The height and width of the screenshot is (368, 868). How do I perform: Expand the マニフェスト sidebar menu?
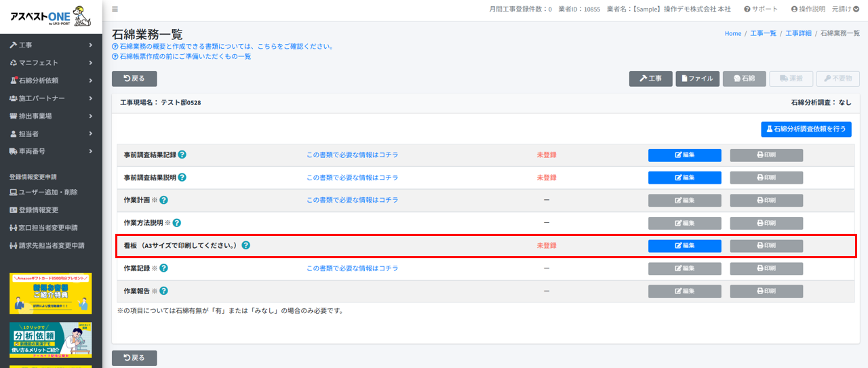[x=51, y=63]
